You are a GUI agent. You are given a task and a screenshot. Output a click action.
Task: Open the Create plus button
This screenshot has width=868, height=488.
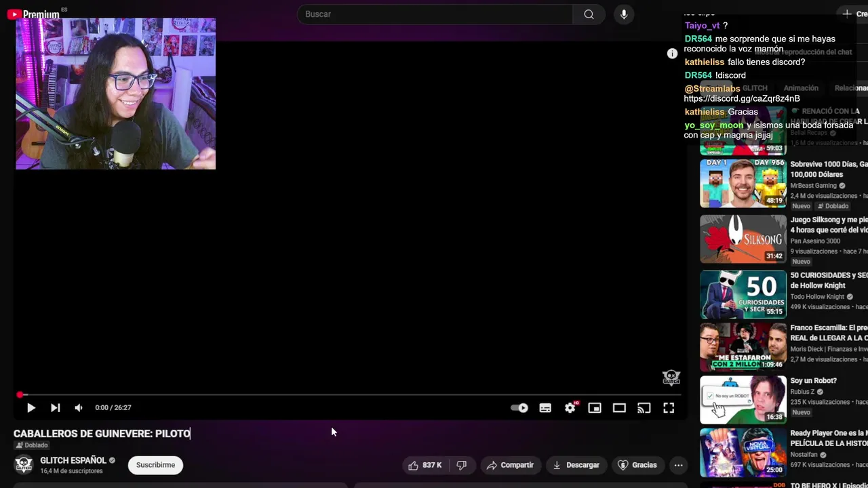point(854,14)
